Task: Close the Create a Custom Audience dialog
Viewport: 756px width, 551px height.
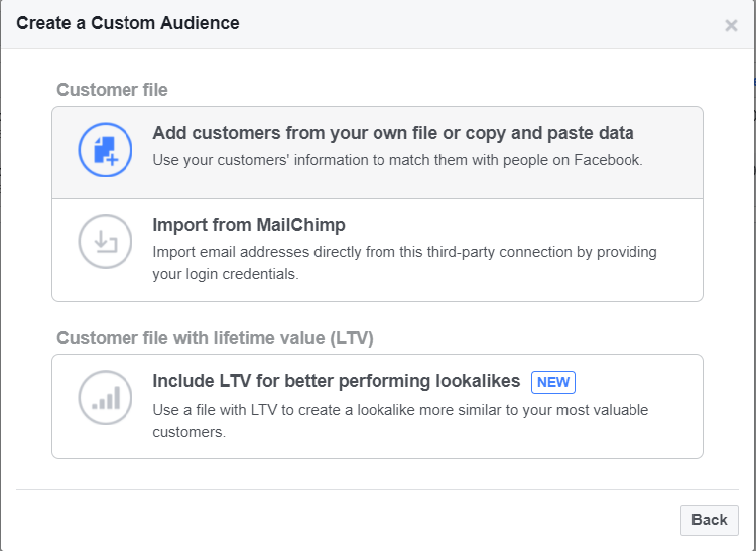Action: pyautogui.click(x=731, y=26)
